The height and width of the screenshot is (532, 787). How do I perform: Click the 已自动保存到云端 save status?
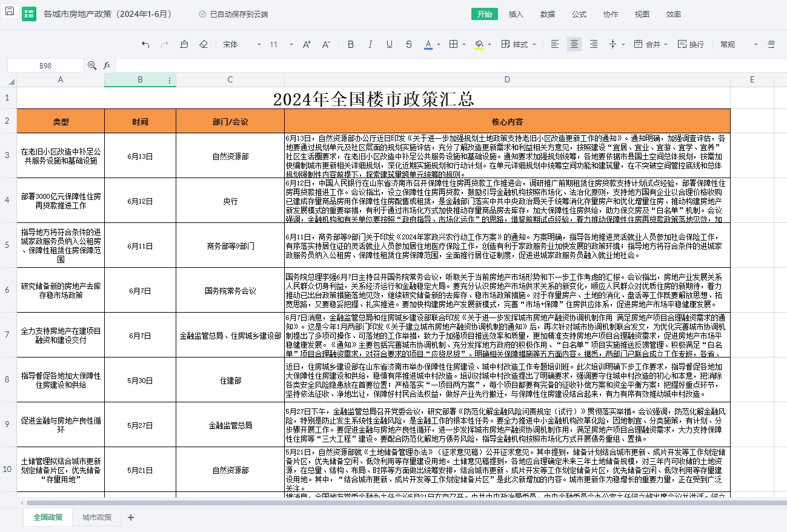point(233,14)
